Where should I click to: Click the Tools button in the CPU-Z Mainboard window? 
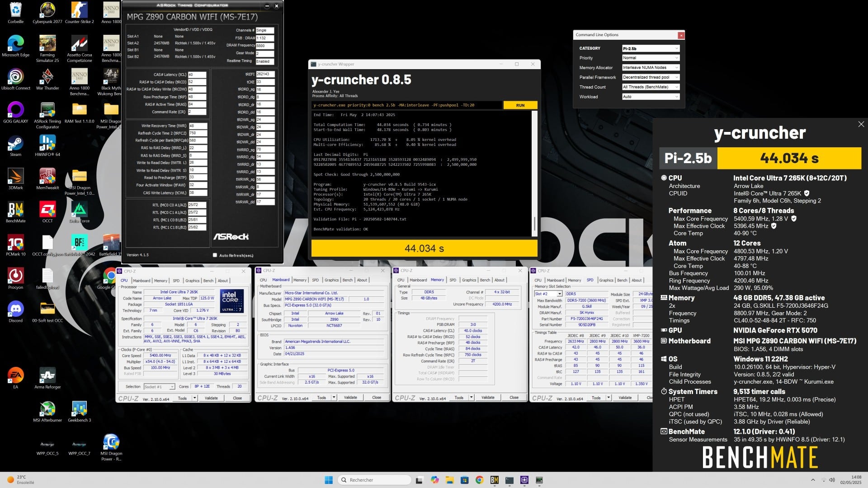coord(321,398)
